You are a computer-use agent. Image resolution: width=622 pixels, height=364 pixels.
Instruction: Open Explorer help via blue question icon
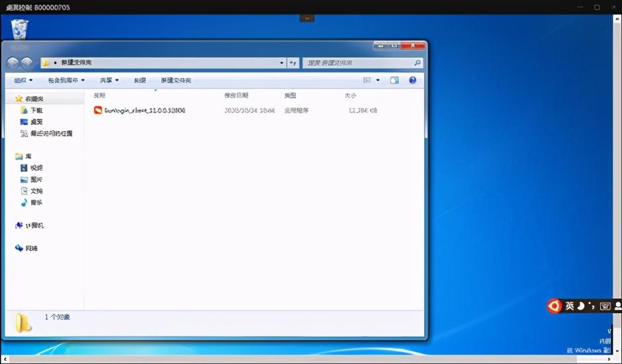(412, 80)
